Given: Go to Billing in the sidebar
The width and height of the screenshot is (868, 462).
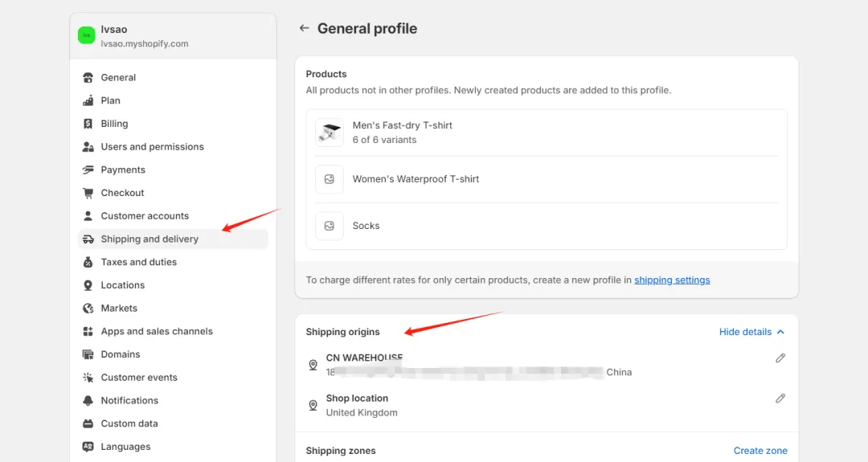Looking at the screenshot, I should [x=114, y=124].
